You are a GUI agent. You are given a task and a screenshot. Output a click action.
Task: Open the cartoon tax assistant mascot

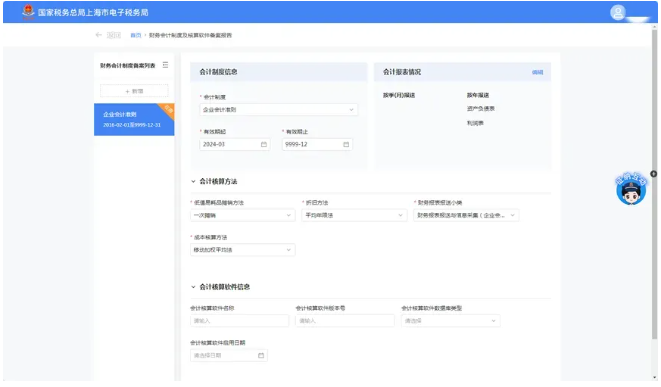[631, 189]
